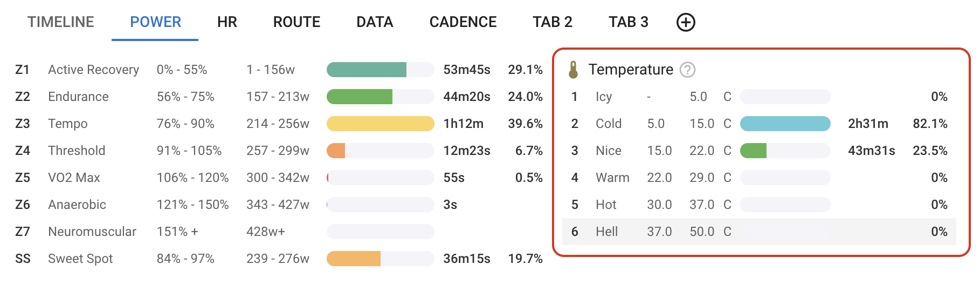This screenshot has height=284, width=980.
Task: Click the Nice temperature green bar
Action: (x=754, y=151)
